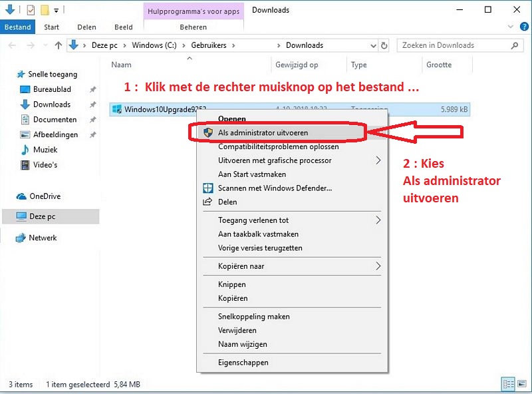The height and width of the screenshot is (394, 532).
Task: Click the Windows10Upgrade9252 file icon
Action: click(117, 109)
